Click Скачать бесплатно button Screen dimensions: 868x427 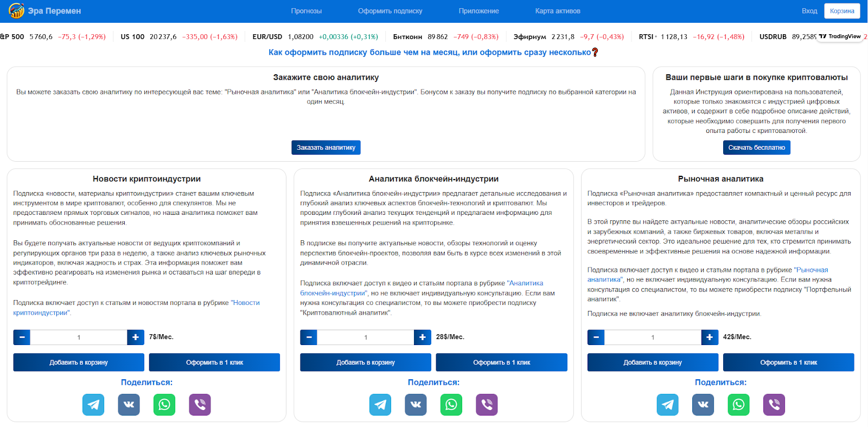(x=756, y=148)
